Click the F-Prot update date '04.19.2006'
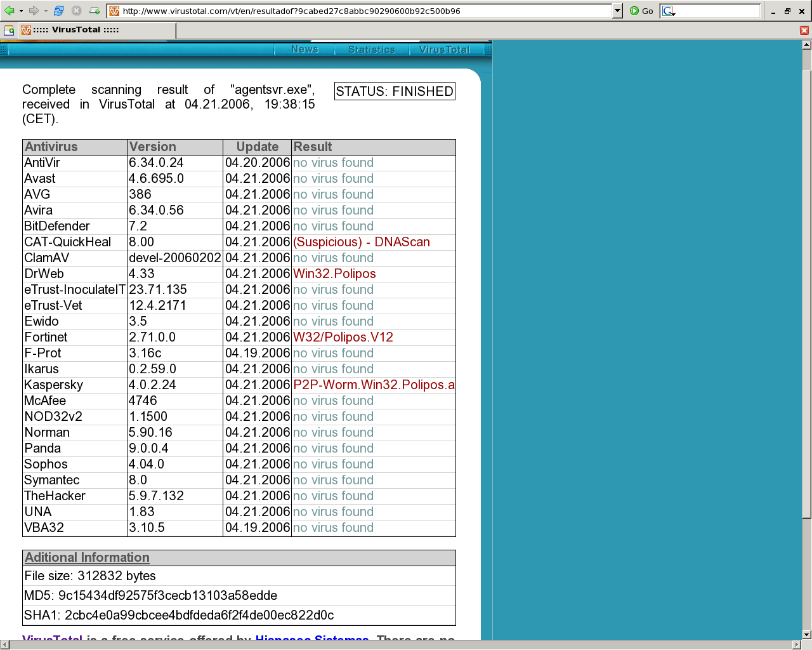 [x=258, y=353]
